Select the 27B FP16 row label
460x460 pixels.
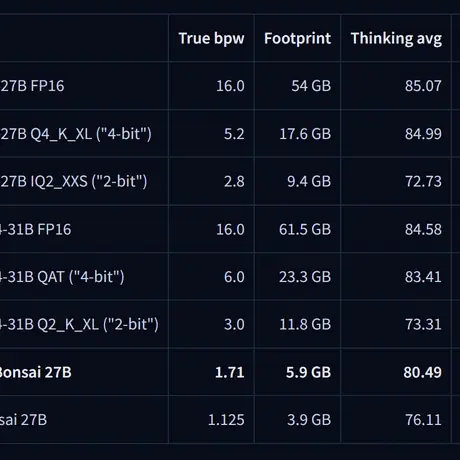tap(32, 86)
